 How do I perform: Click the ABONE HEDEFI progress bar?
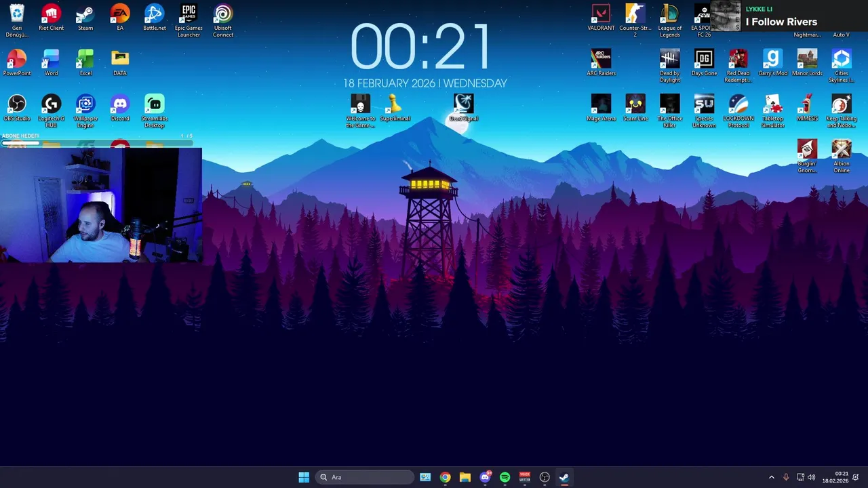[x=97, y=143]
